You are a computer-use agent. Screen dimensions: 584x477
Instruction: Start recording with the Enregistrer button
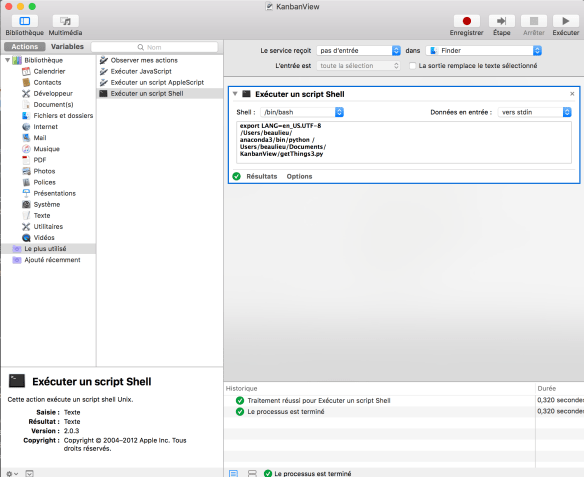[x=467, y=21]
